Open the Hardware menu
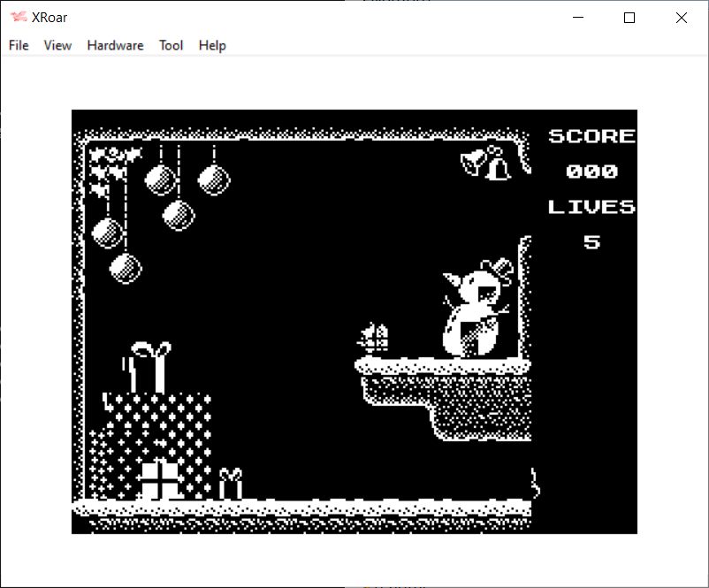The width and height of the screenshot is (709, 588). (115, 45)
